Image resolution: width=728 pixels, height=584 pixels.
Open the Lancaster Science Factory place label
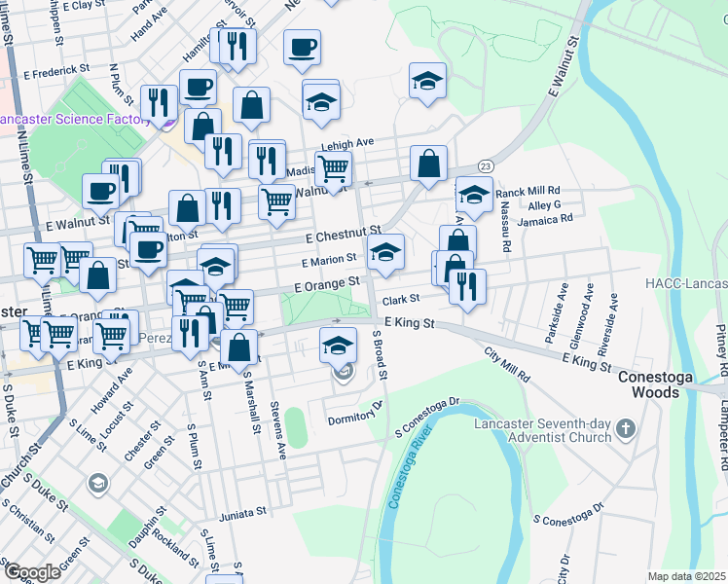coord(74,120)
